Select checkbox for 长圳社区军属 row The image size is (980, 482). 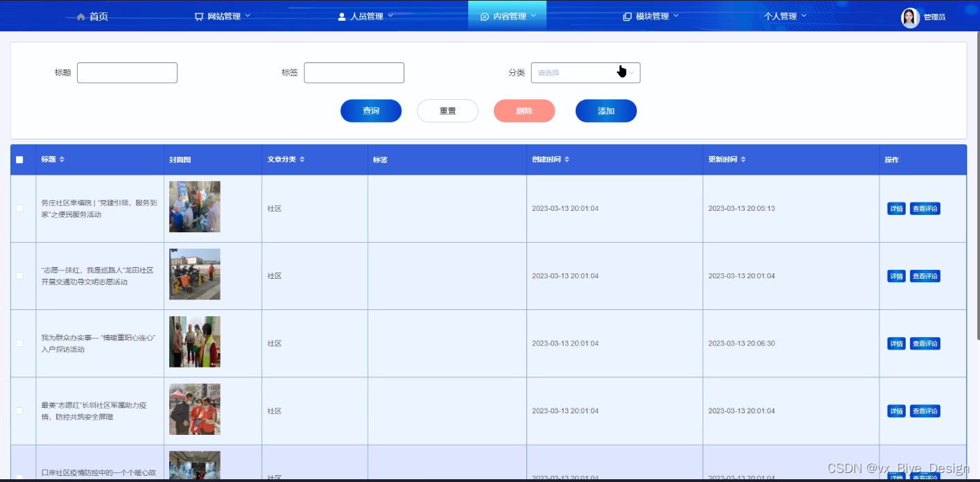pos(19,411)
